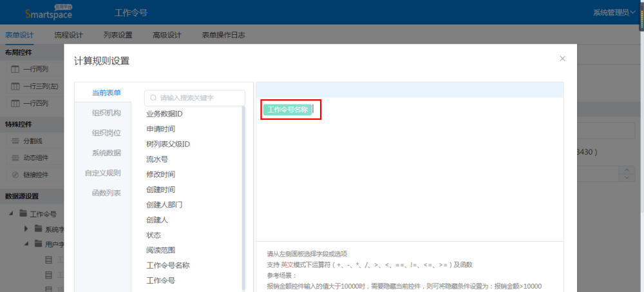Click the green 工作令号名称 tag in formula
This screenshot has height=292, width=644.
[287, 110]
